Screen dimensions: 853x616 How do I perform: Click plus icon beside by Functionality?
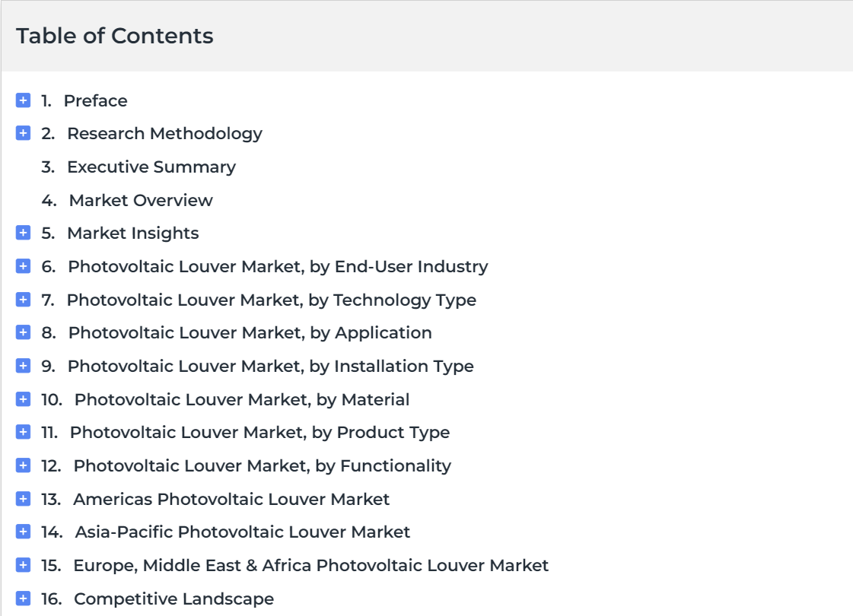(23, 465)
